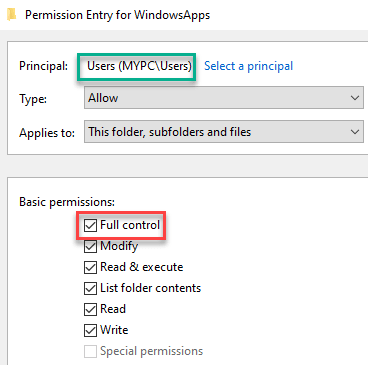Click the Applies to dropdown chevron arrow
Image resolution: width=368 pixels, height=365 pixels.
pos(355,132)
